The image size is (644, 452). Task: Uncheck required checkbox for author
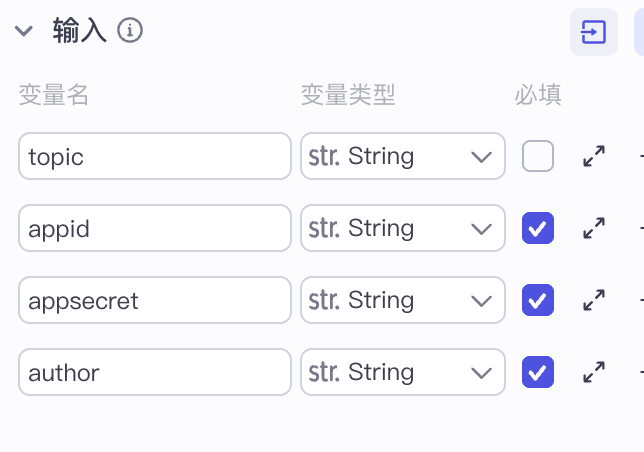pos(538,373)
